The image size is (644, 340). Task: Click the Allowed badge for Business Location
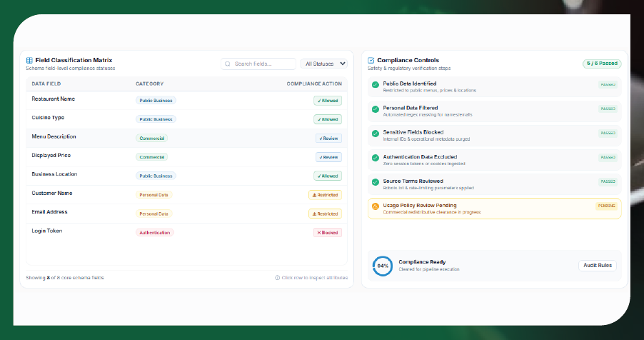(x=328, y=176)
